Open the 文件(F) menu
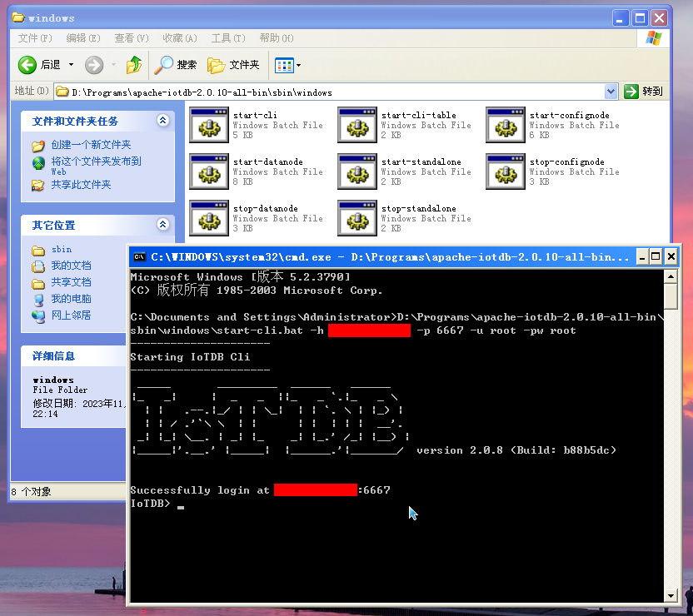Viewport: 693px width, 616px height. [x=35, y=38]
